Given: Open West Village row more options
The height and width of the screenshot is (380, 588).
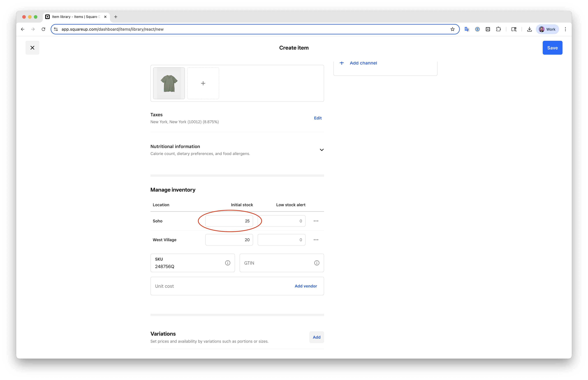Looking at the screenshot, I should 316,240.
